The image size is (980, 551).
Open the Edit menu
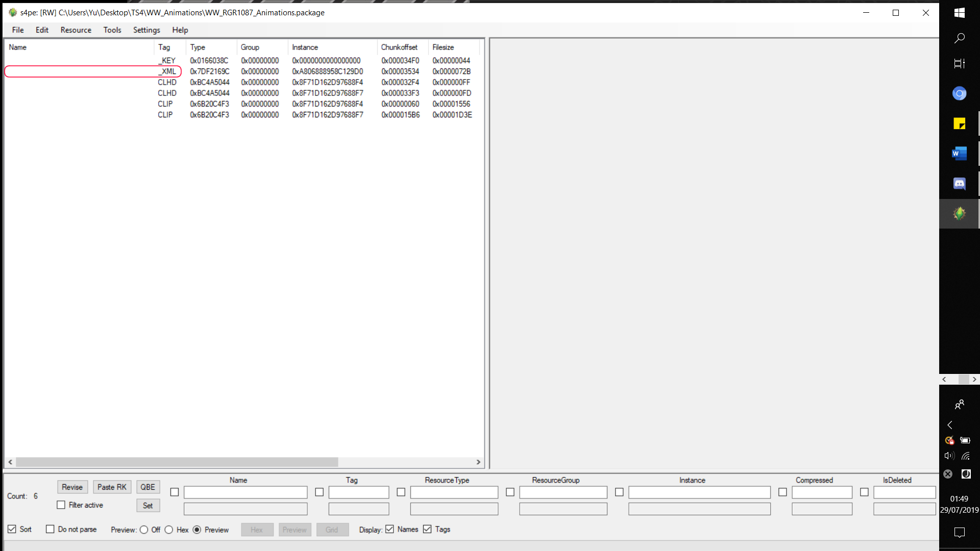click(x=42, y=30)
